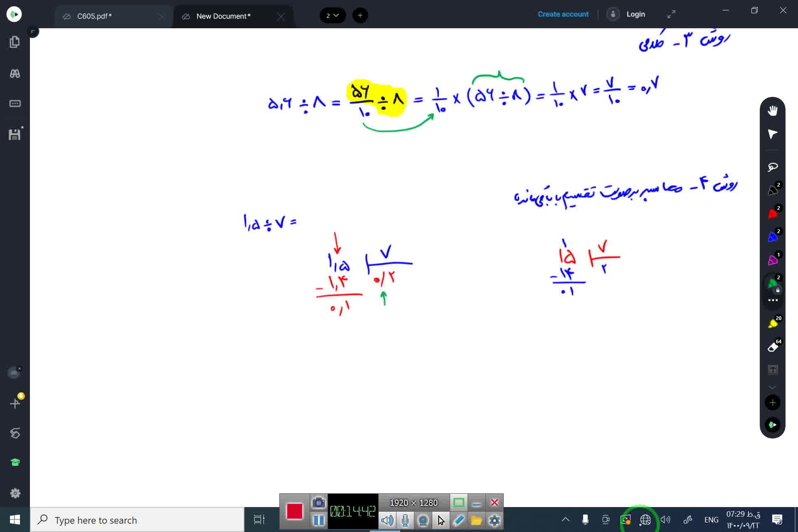Add a new tab with plus button
Screen dimensions: 798x532
pyautogui.click(x=360, y=15)
